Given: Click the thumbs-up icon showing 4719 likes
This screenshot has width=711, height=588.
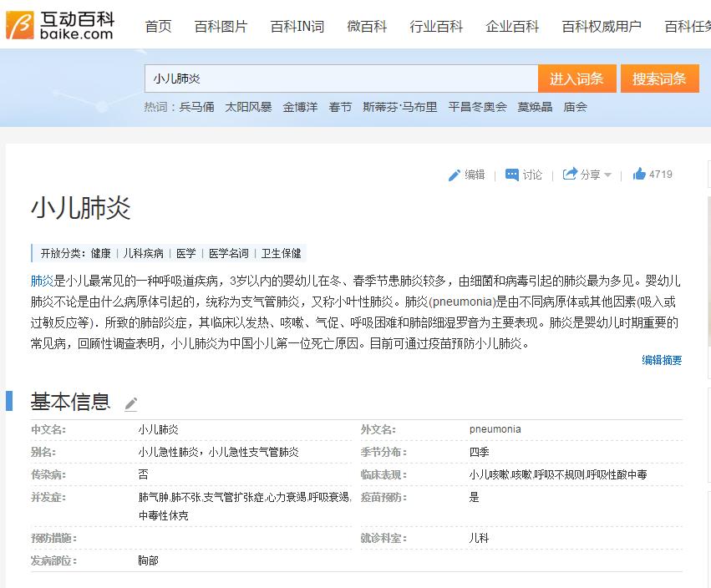Looking at the screenshot, I should [x=640, y=175].
